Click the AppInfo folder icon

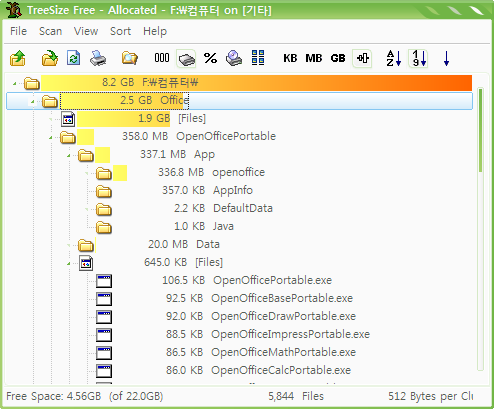[104, 191]
